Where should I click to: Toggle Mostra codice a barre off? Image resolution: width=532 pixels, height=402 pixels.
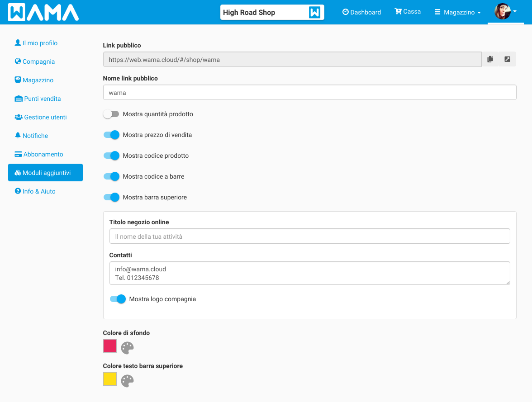111,176
